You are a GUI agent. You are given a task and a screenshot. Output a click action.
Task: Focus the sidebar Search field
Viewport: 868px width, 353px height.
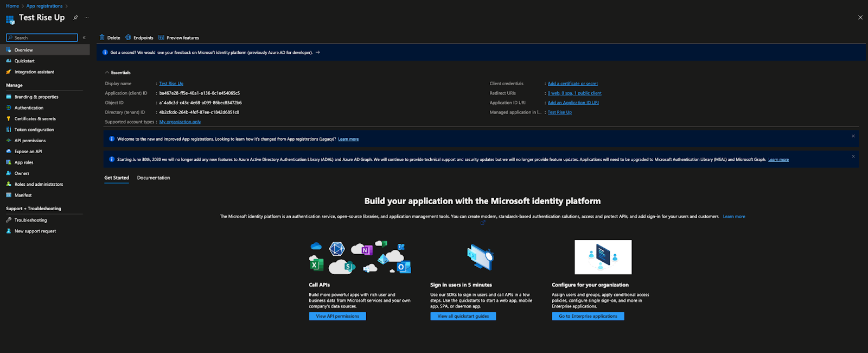click(42, 37)
